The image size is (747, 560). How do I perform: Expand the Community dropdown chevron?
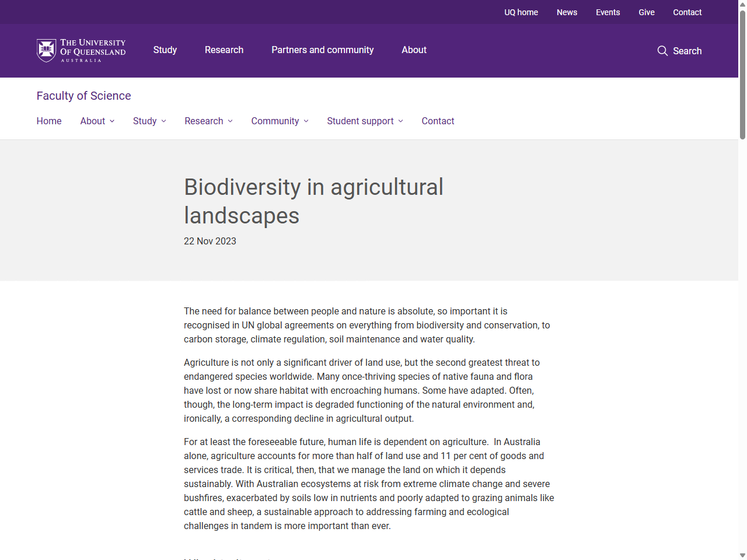pyautogui.click(x=306, y=121)
